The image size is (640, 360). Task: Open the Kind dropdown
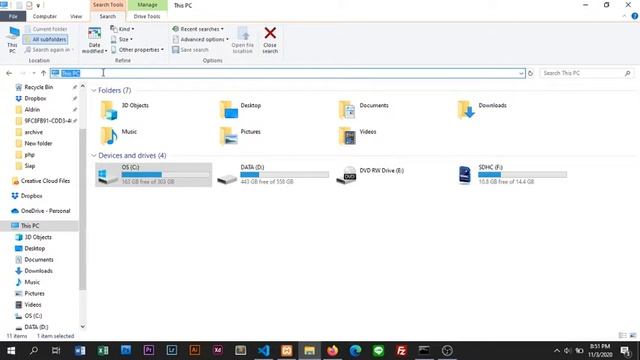pyautogui.click(x=122, y=29)
